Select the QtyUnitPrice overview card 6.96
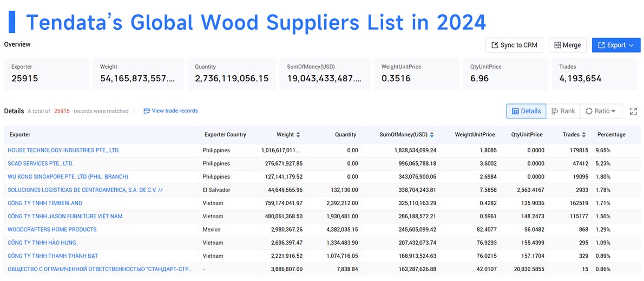This screenshot has height=281, width=644. (505, 74)
